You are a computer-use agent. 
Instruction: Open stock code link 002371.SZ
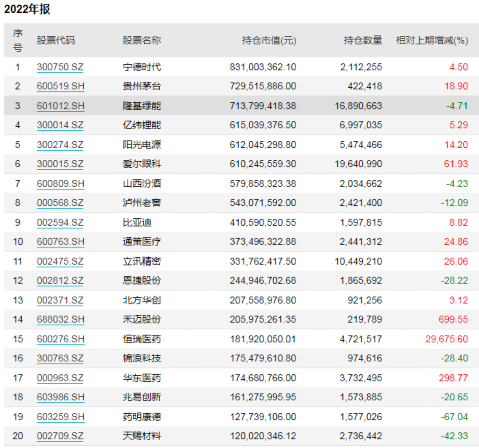(60, 300)
